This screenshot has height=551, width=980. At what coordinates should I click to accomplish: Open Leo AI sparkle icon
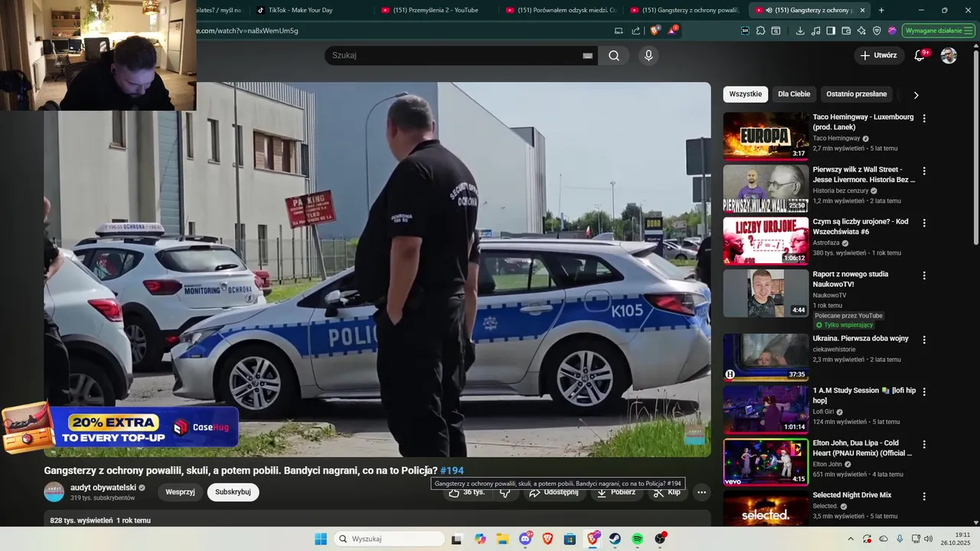[x=861, y=31]
